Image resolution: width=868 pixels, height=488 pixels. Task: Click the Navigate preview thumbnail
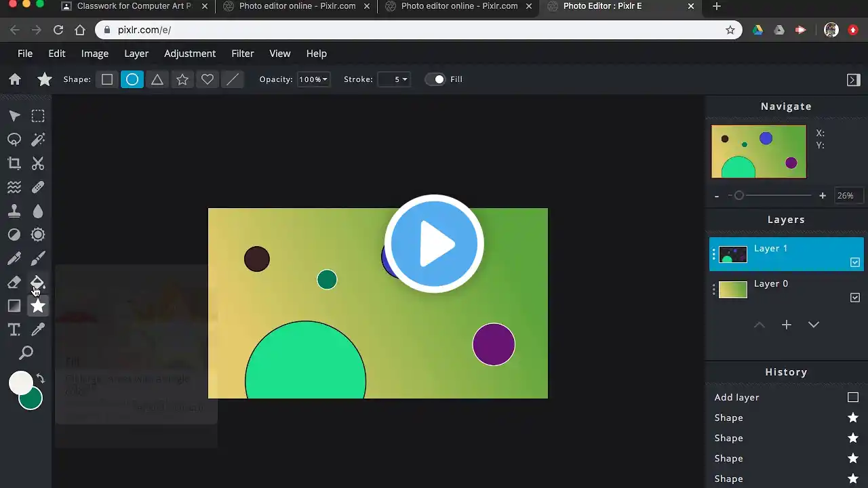point(759,151)
